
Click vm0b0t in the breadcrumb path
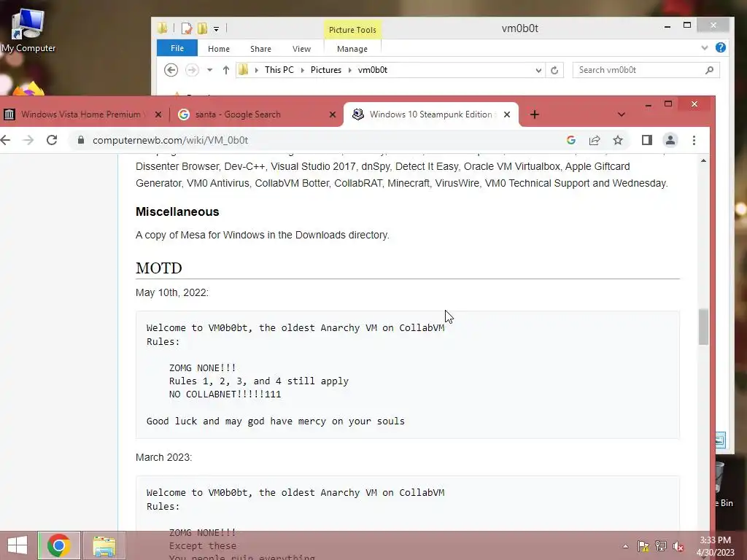[x=373, y=70]
